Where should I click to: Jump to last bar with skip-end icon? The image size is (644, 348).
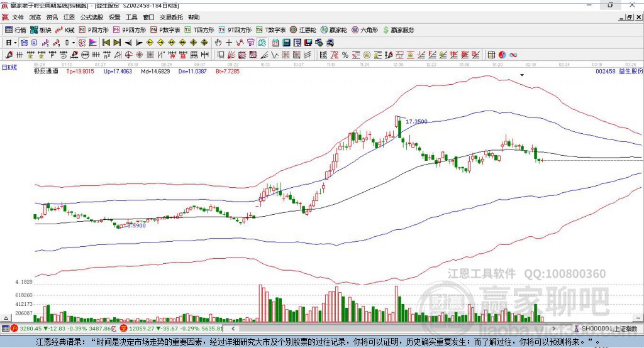117,43
